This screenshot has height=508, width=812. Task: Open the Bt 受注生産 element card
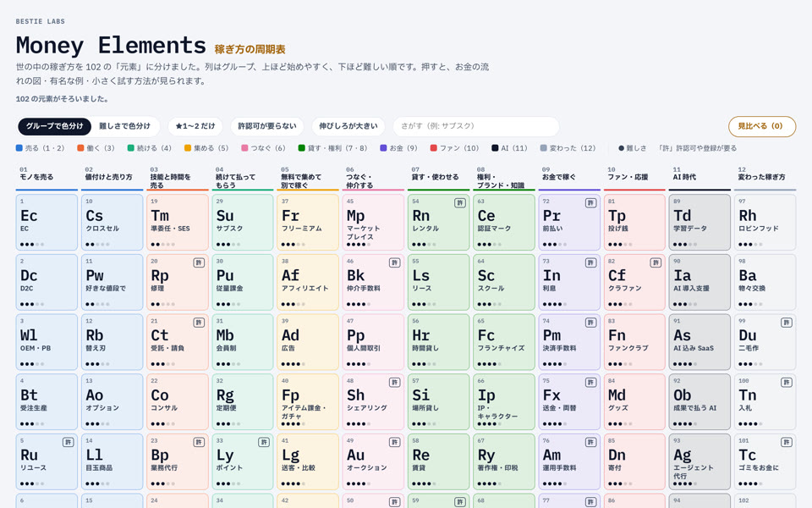pyautogui.click(x=47, y=401)
